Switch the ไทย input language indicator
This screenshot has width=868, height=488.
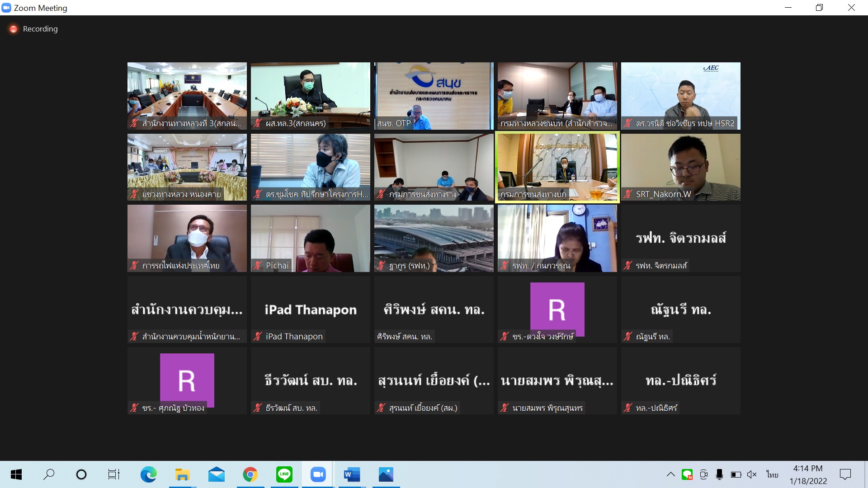(x=772, y=474)
